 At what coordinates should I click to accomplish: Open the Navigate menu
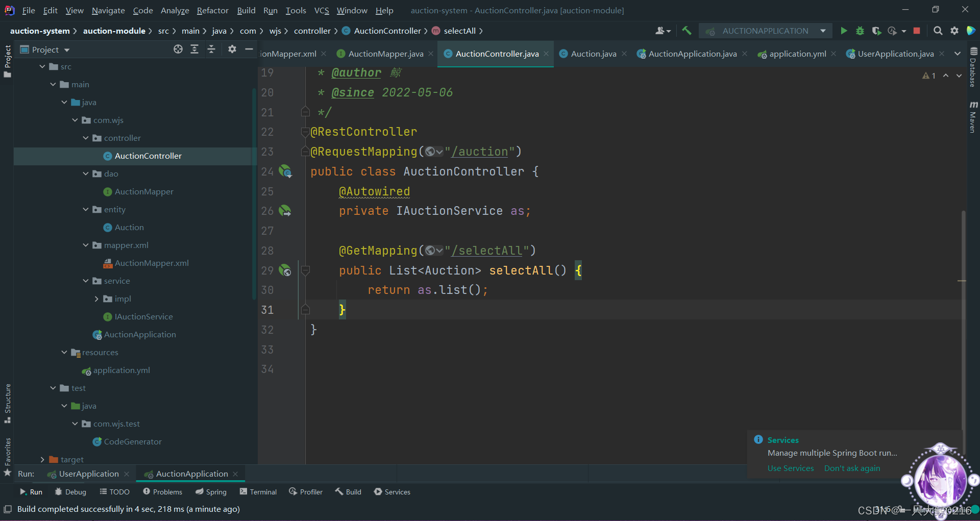pos(108,10)
